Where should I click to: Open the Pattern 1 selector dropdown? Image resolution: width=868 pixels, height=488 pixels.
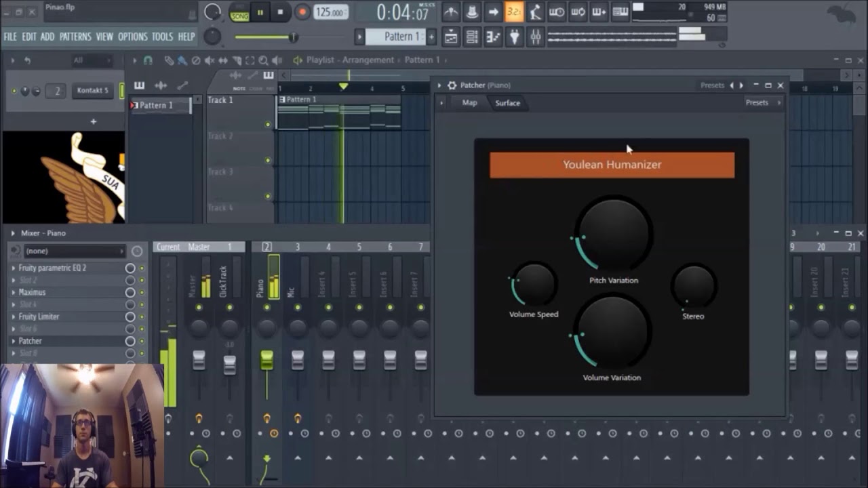click(397, 37)
